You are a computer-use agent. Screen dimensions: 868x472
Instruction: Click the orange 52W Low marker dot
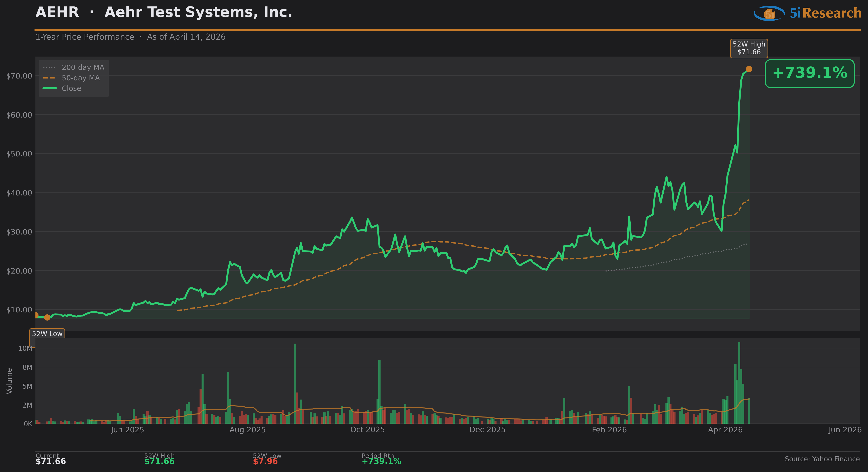click(47, 317)
